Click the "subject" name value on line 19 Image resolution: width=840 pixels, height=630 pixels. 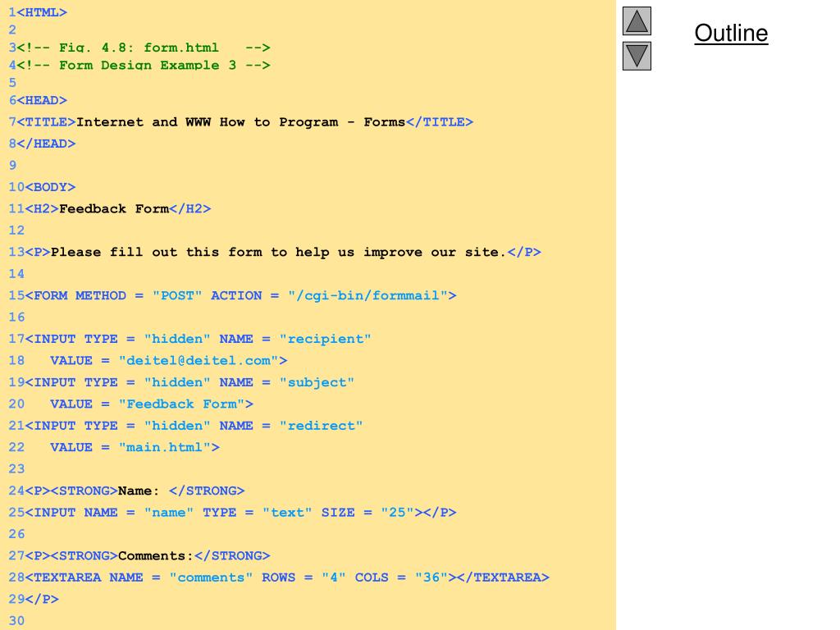(x=317, y=382)
